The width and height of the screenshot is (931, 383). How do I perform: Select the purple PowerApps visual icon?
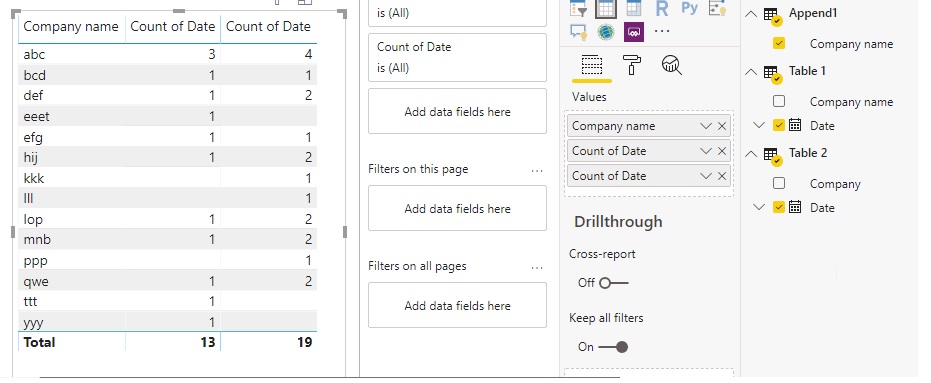634,31
